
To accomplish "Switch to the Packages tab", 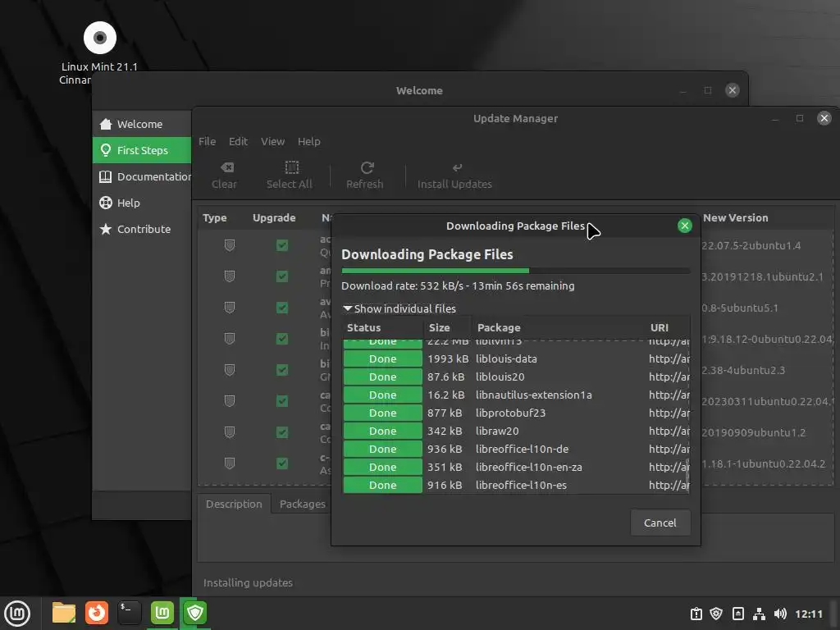I will (302, 504).
